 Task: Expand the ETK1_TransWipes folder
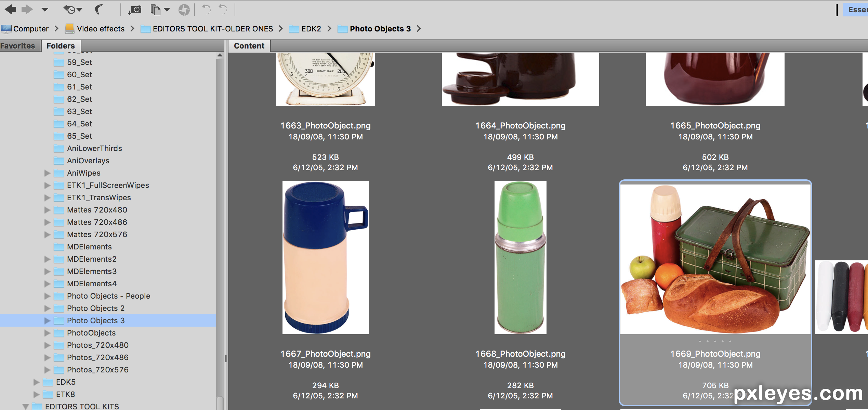47,198
